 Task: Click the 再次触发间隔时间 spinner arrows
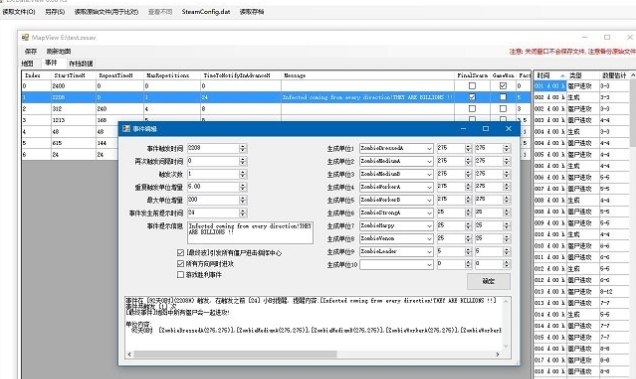click(x=243, y=161)
